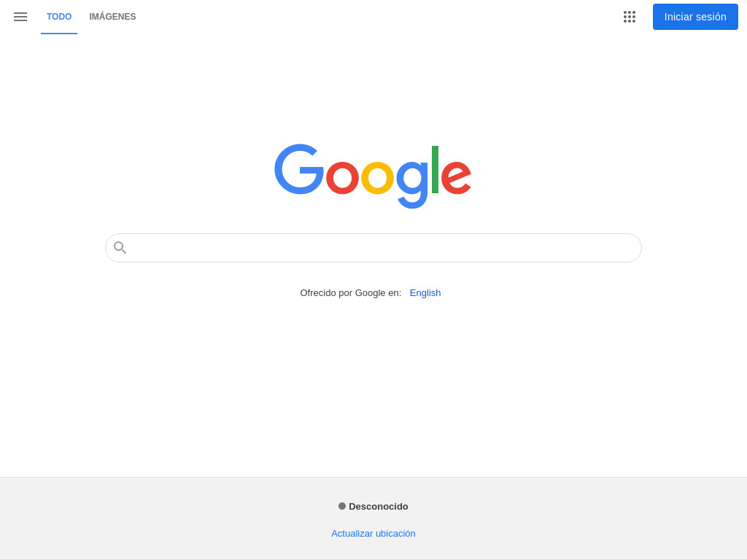Click the empty gray footer area

click(x=143, y=518)
